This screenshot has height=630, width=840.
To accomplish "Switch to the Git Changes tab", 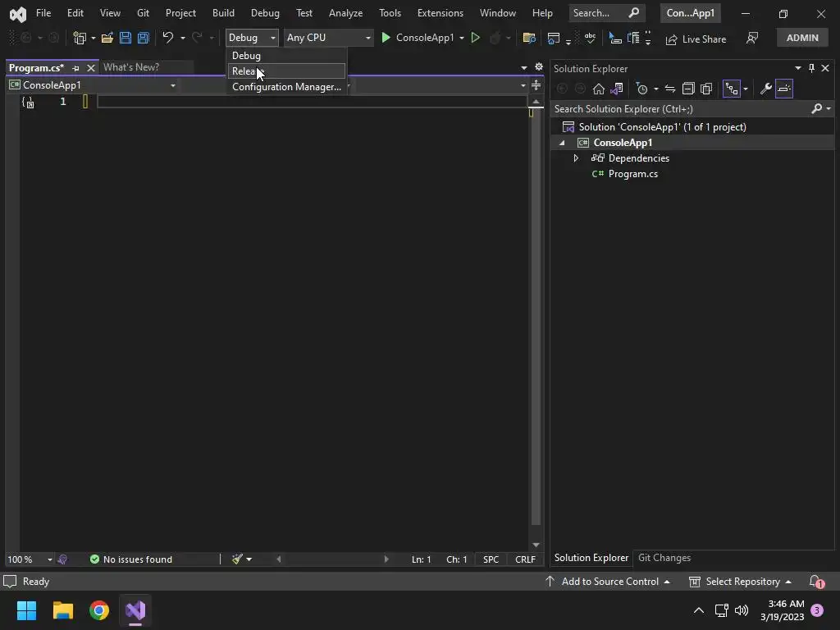I will tap(664, 558).
